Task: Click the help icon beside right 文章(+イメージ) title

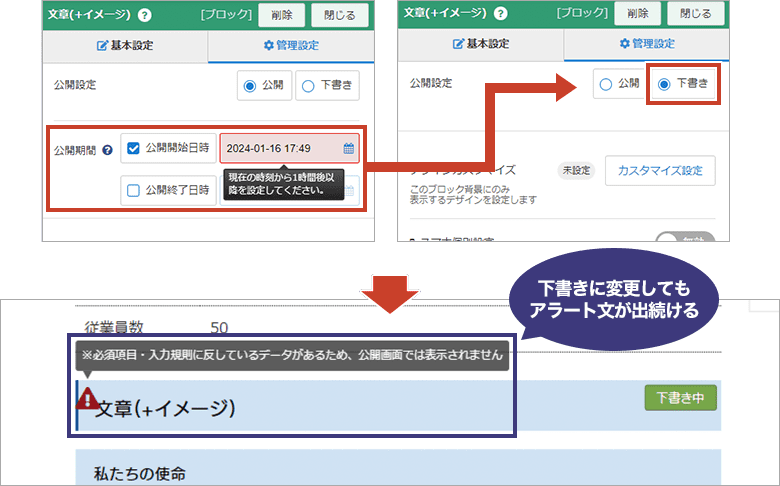Action: click(x=500, y=15)
